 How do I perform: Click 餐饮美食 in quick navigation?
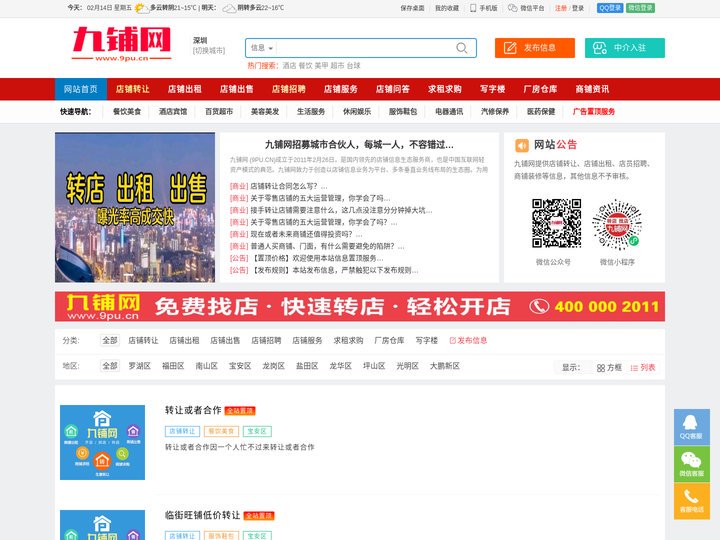tap(127, 112)
